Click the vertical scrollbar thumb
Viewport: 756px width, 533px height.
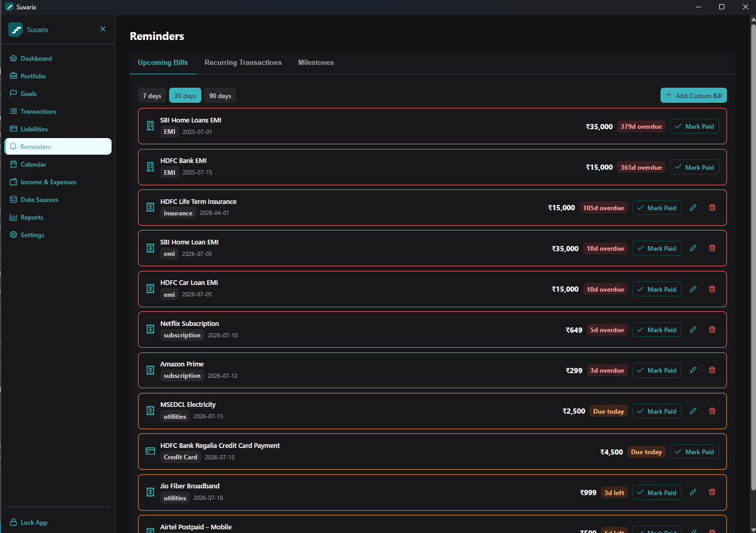click(753, 257)
